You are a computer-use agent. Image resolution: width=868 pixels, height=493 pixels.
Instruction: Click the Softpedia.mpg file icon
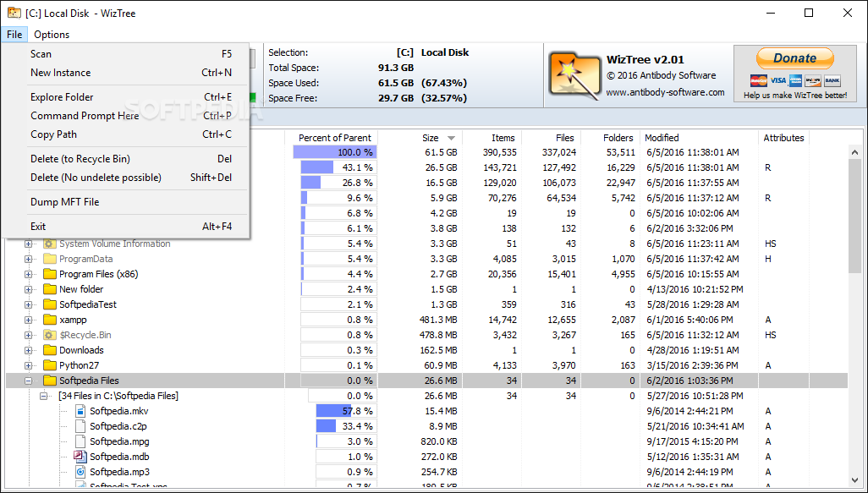pos(80,441)
